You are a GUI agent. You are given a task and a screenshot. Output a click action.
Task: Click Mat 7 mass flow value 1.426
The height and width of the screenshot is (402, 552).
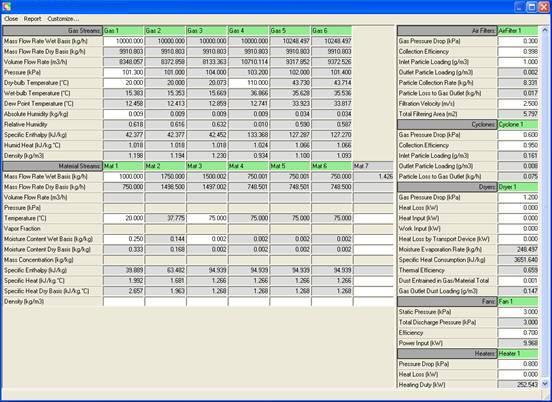373,177
